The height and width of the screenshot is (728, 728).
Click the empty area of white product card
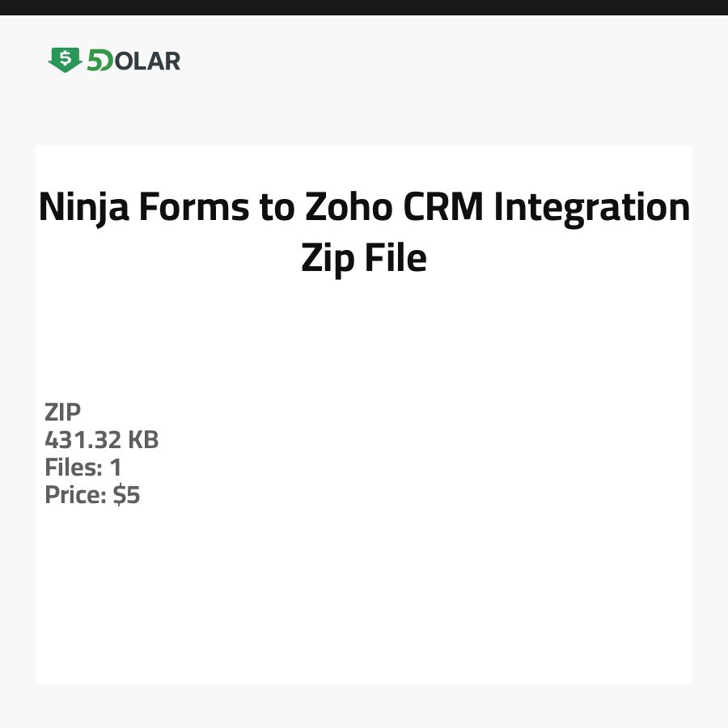click(x=404, y=566)
